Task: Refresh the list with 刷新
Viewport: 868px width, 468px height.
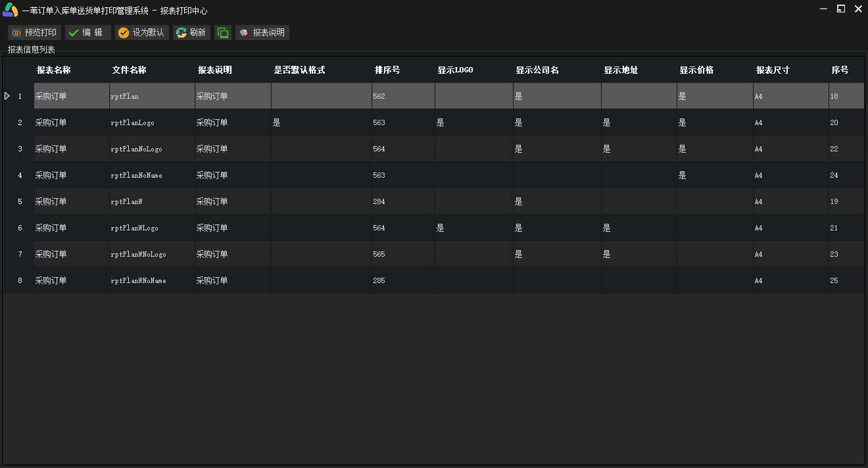Action: (191, 33)
